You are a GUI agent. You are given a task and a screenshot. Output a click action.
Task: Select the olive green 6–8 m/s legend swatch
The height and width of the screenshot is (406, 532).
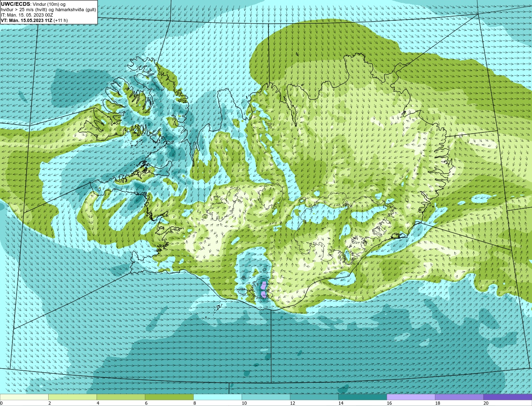[x=169, y=397]
